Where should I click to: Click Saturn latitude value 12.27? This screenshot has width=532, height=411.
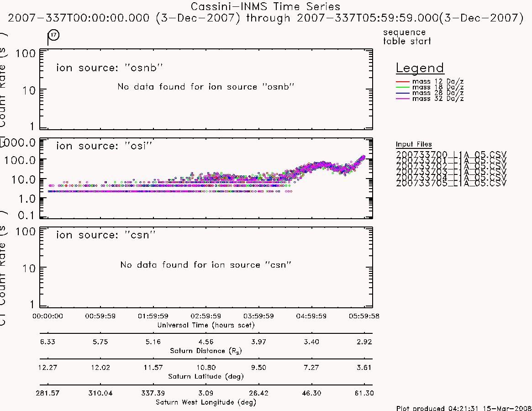click(x=47, y=368)
